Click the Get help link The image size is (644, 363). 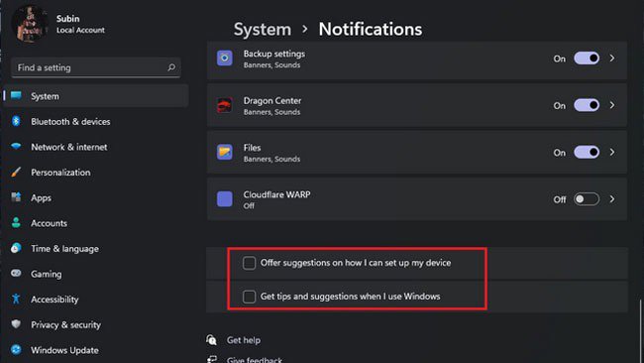click(244, 340)
